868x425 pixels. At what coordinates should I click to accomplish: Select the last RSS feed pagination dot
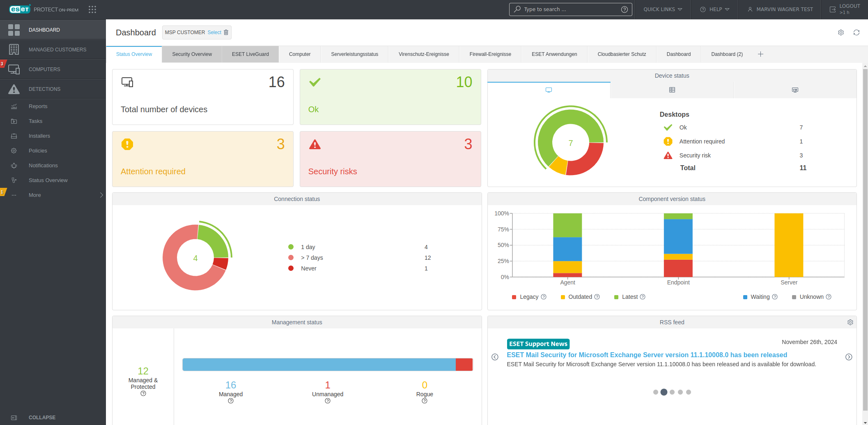click(x=689, y=392)
